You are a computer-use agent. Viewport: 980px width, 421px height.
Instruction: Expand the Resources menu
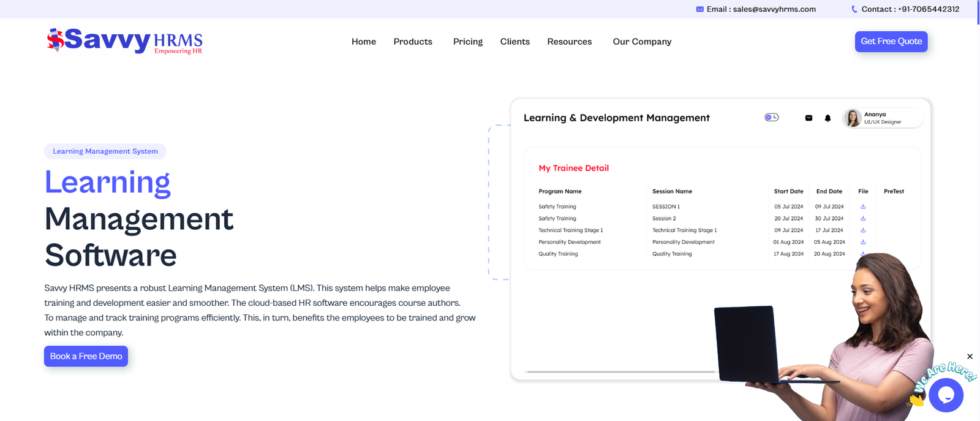tap(570, 42)
